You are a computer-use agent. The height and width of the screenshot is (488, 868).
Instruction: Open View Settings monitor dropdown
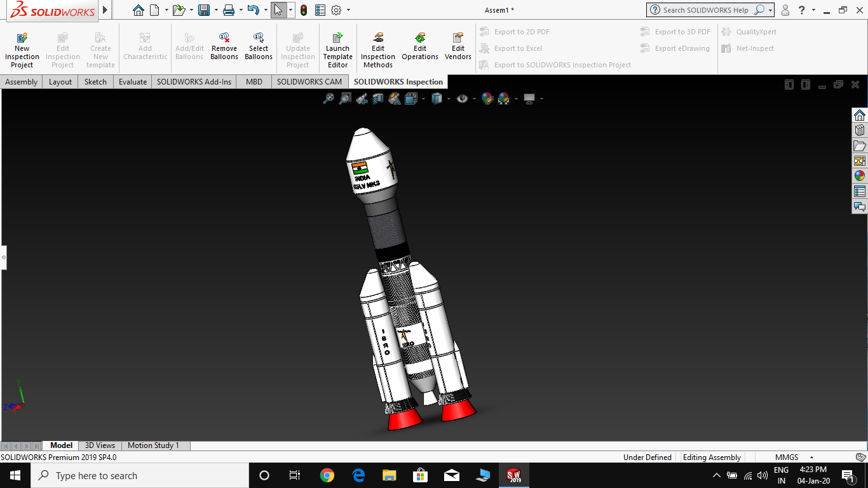541,98
